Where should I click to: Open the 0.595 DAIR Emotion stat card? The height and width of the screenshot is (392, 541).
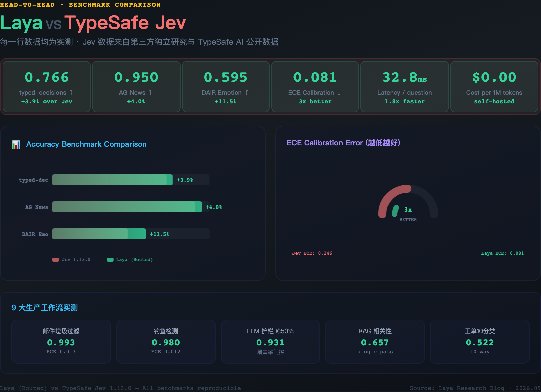226,87
